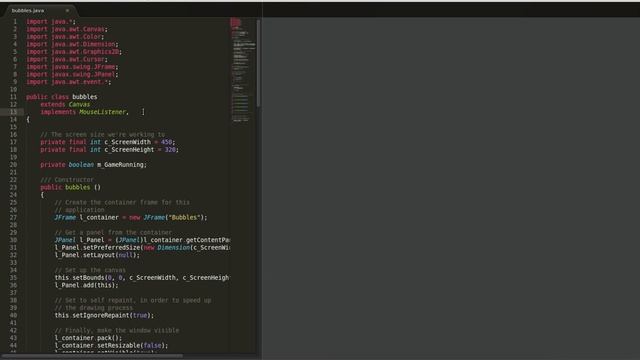The width and height of the screenshot is (640, 360).
Task: Click 'implements MouseListener,' text
Action: pos(85,112)
